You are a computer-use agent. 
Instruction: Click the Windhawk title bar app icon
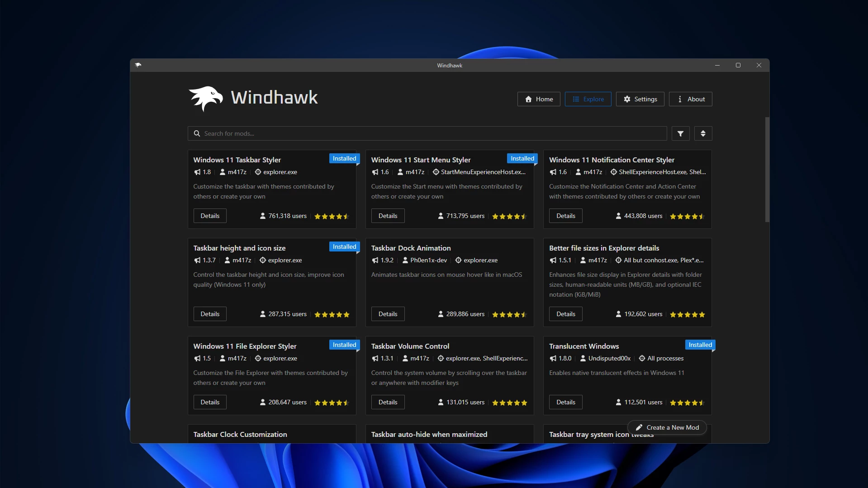coord(138,65)
